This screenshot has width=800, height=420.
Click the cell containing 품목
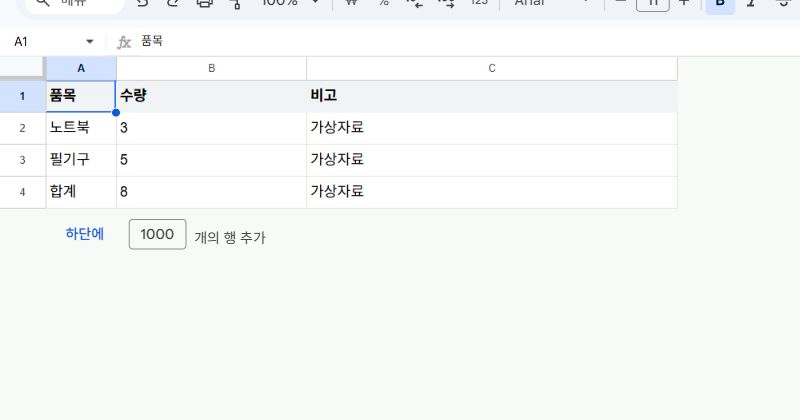(x=81, y=96)
